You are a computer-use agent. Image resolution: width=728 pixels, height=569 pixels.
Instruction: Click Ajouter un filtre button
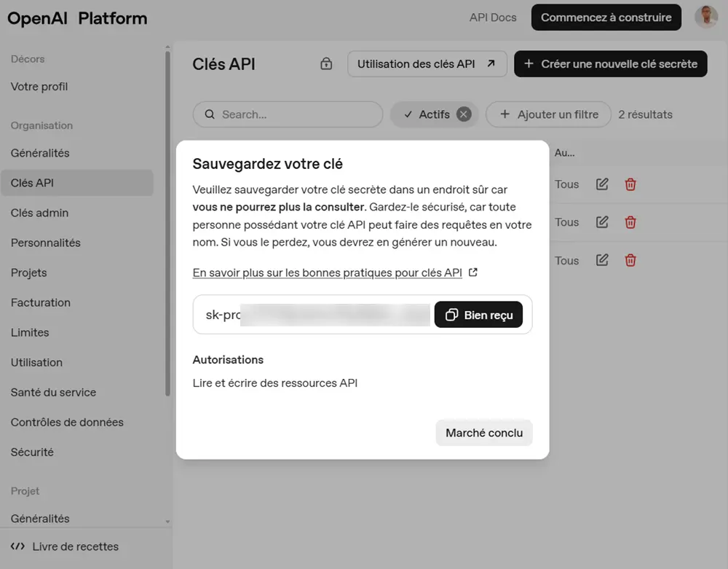[548, 114]
